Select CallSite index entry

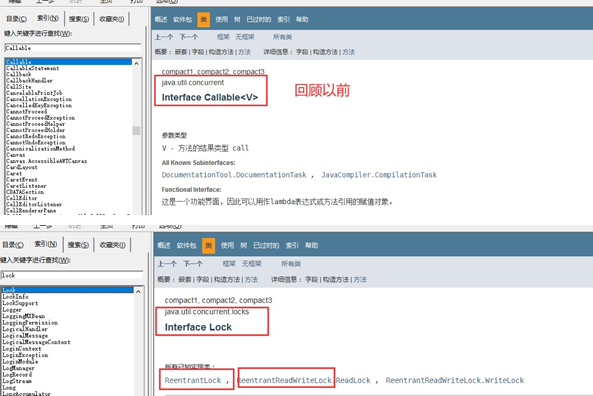click(x=19, y=87)
